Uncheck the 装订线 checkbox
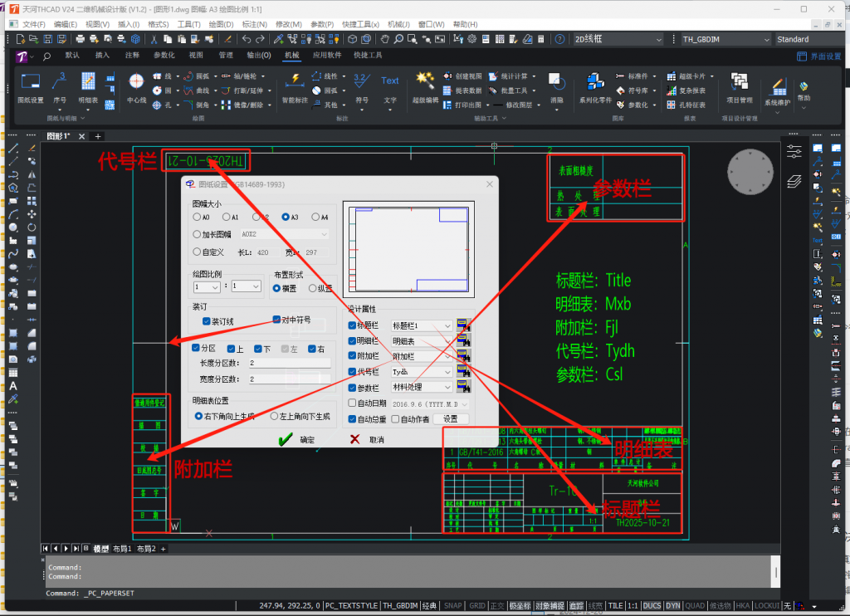Viewport: 850px width, 616px height. tap(207, 320)
